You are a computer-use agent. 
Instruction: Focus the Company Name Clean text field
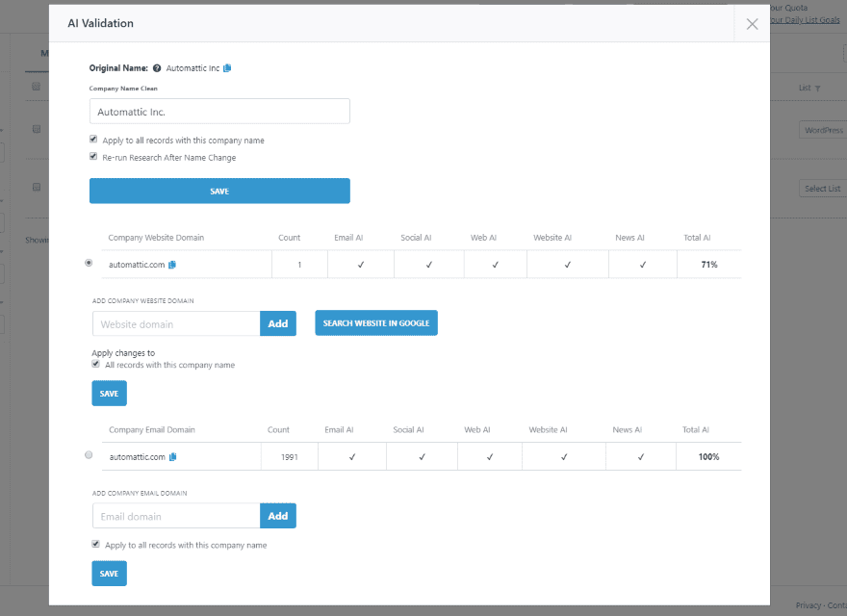point(219,112)
